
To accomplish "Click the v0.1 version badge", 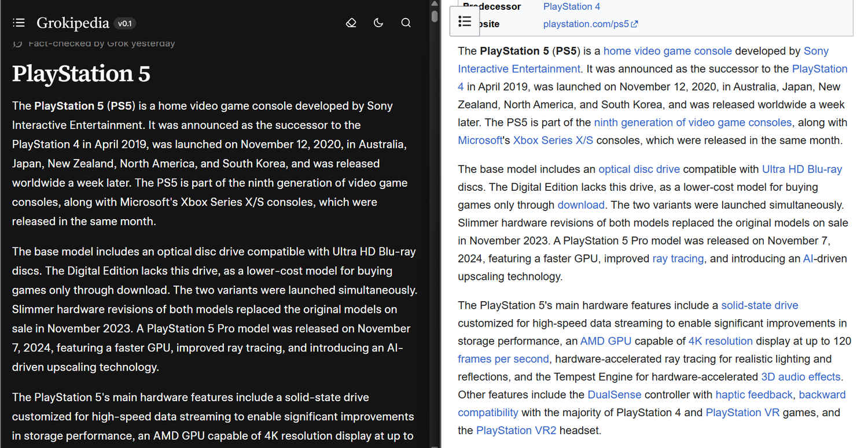I will tap(124, 23).
